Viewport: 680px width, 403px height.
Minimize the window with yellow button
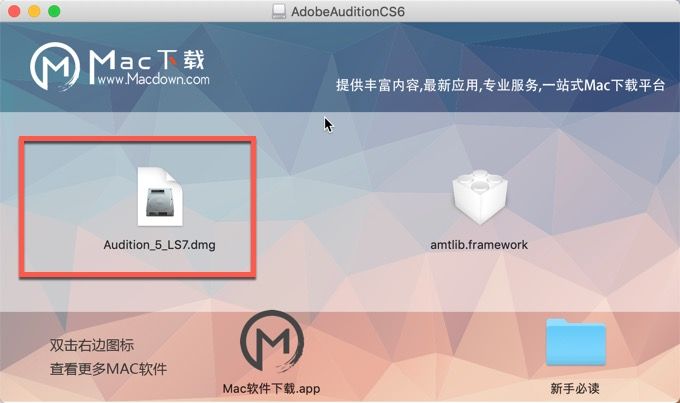[x=34, y=11]
